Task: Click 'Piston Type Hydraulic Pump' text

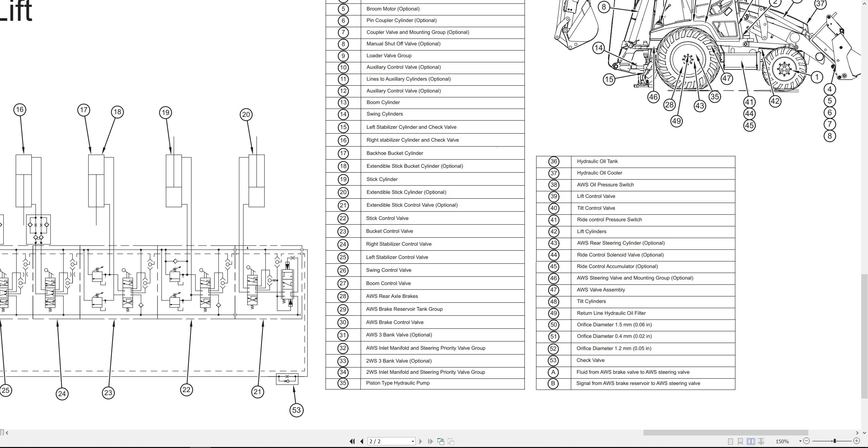Action: coord(398,383)
